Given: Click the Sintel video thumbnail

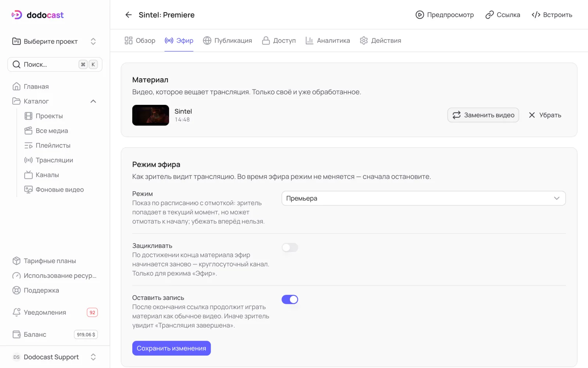Looking at the screenshot, I should tap(151, 115).
